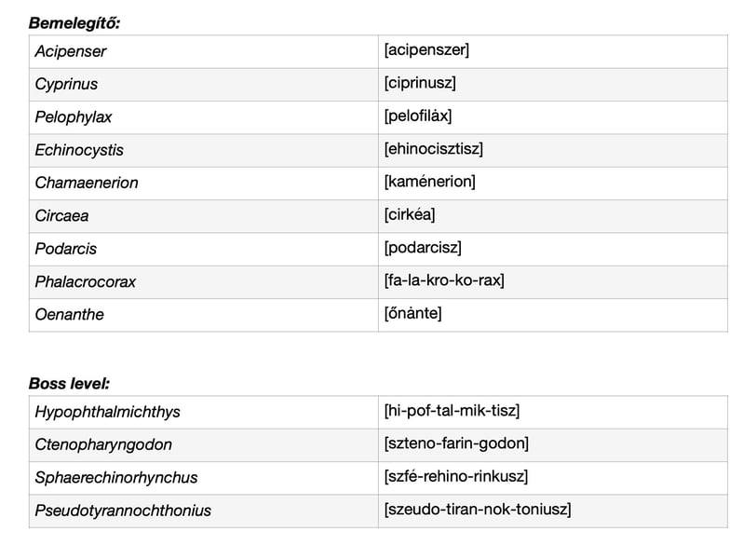Screen dimensions: 756x559
Task: Click the Sphaerechinorhynchus entry
Action: [116, 477]
